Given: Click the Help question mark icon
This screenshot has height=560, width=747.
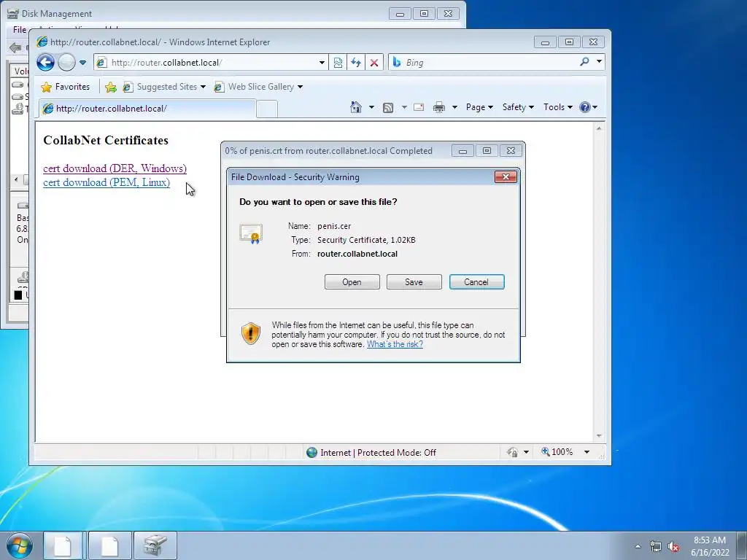Looking at the screenshot, I should point(585,107).
